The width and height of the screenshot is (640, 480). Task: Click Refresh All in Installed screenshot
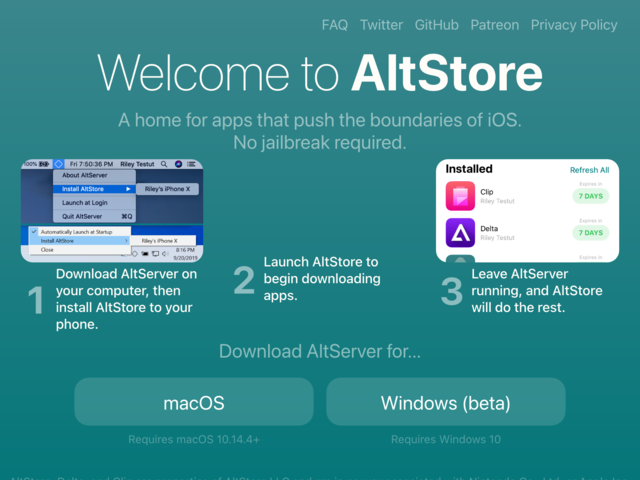pos(589,170)
